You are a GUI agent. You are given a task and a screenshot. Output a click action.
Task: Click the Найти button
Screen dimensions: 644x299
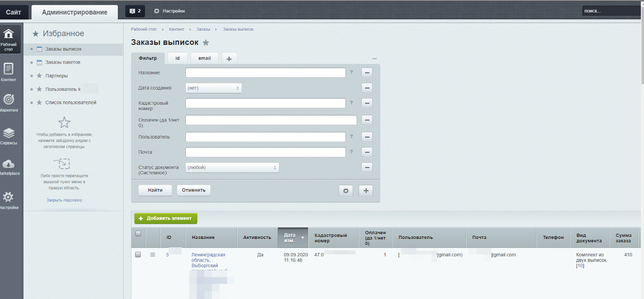pyautogui.click(x=155, y=190)
